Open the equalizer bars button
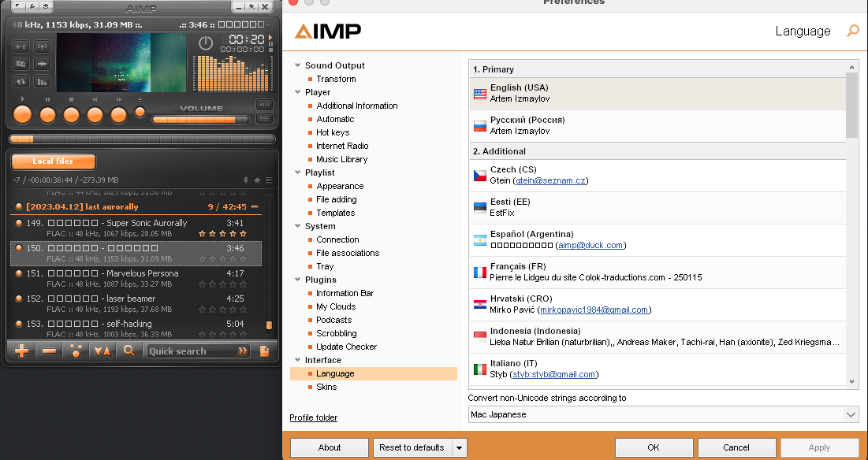Screen dimensions: 868x460 (42, 82)
